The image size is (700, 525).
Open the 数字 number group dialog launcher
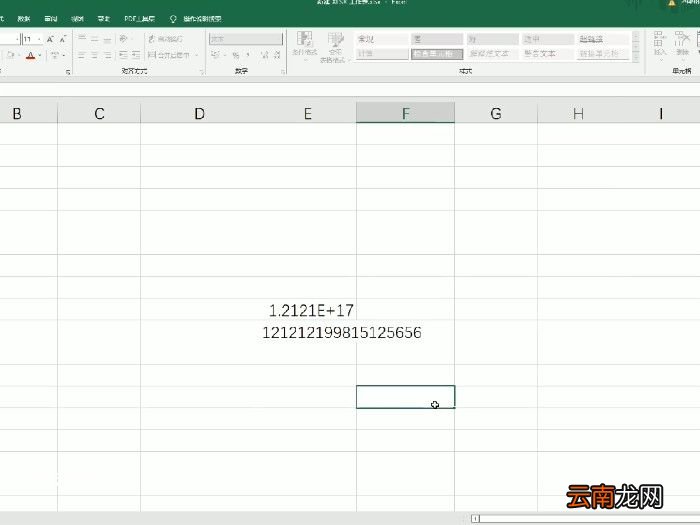(283, 71)
